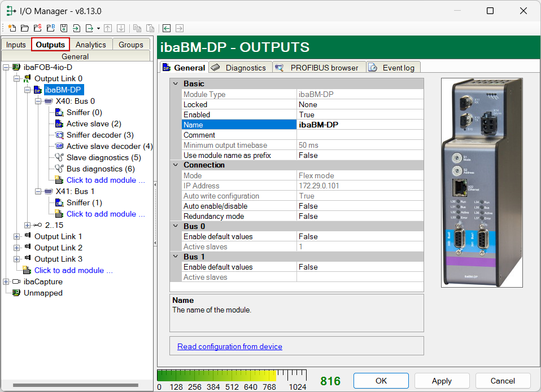Screen dimensions: 541x392
Task: Export configuration to file
Action: pyautogui.click(x=89, y=28)
